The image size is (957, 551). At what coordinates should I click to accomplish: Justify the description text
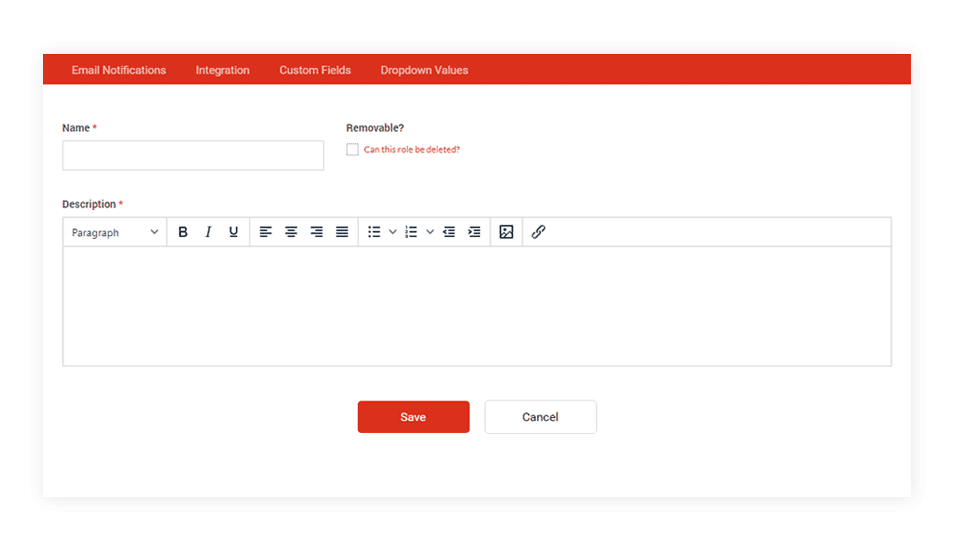[342, 232]
